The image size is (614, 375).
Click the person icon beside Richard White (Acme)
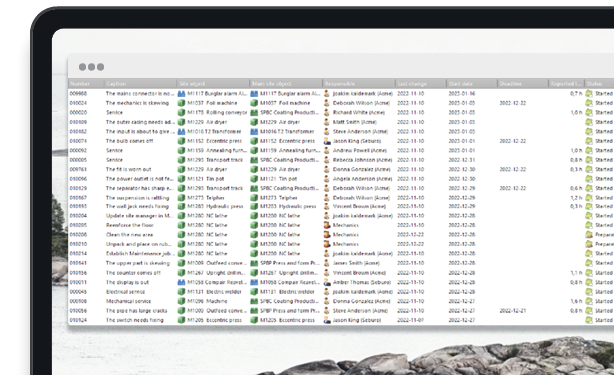pos(327,112)
